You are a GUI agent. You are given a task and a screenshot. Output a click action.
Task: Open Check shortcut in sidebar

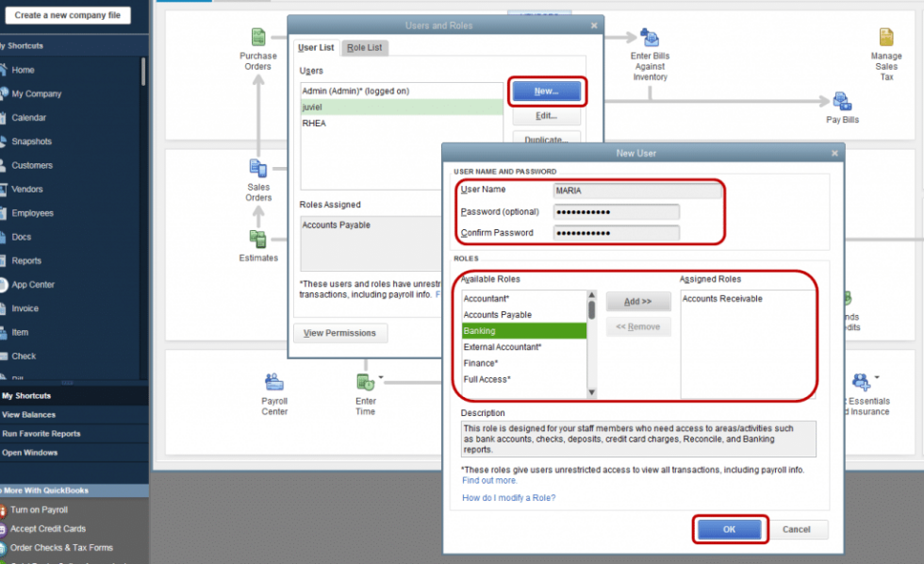pos(24,356)
